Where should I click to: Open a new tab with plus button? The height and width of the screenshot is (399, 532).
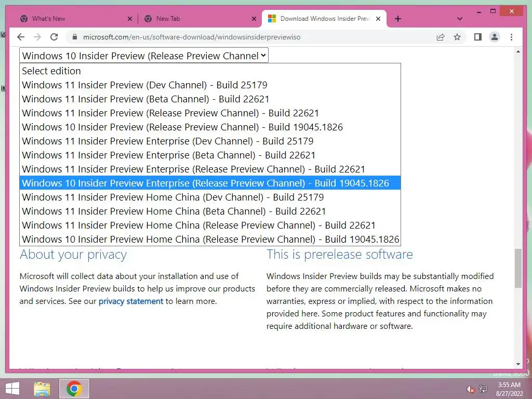point(398,19)
